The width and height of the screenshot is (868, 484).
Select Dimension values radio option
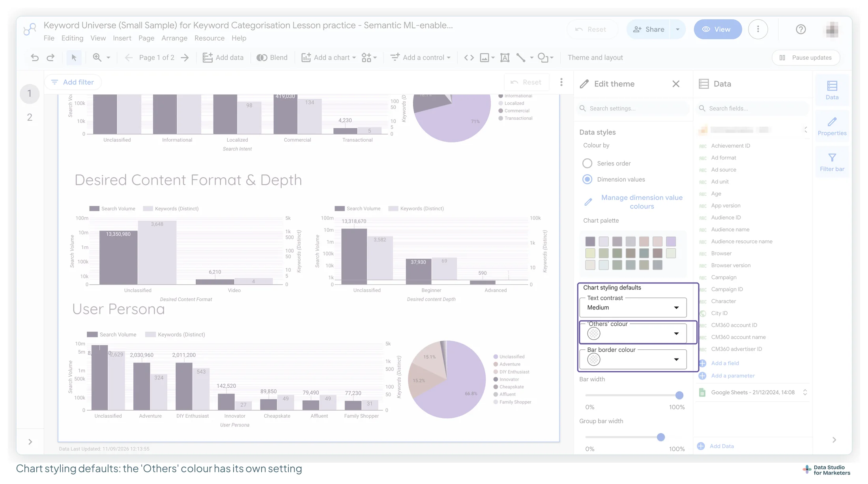(587, 179)
